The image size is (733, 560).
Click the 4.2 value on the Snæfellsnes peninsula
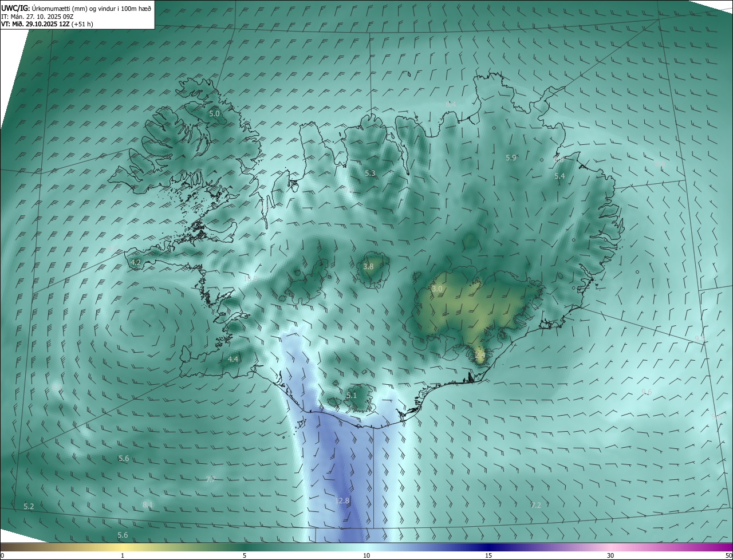click(x=136, y=262)
